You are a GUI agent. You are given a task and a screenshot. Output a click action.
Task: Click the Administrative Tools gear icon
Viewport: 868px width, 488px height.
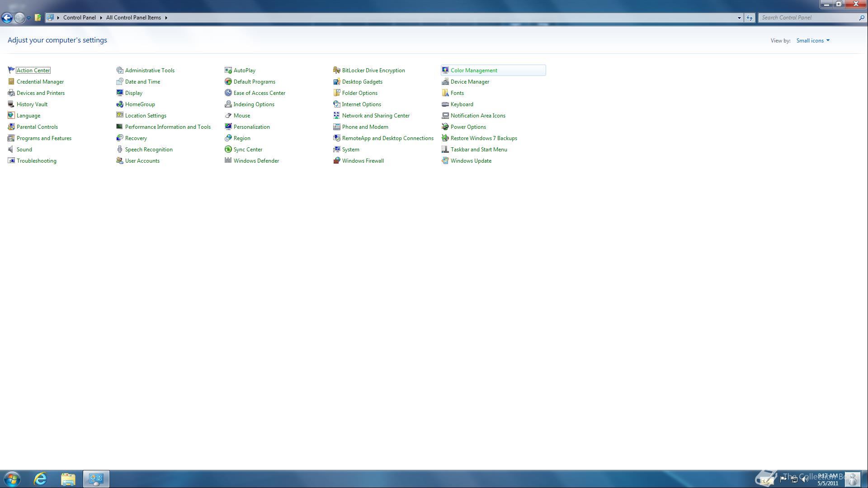coord(120,70)
